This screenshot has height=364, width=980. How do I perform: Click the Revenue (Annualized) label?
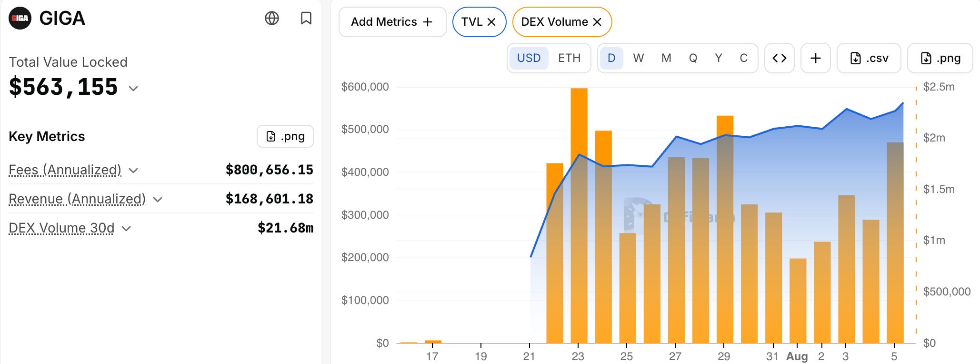77,199
